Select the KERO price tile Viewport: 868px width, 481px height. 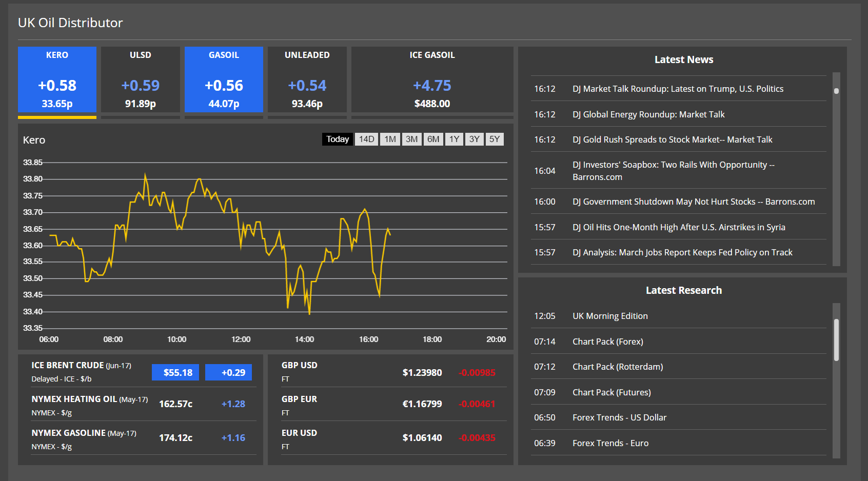click(57, 79)
